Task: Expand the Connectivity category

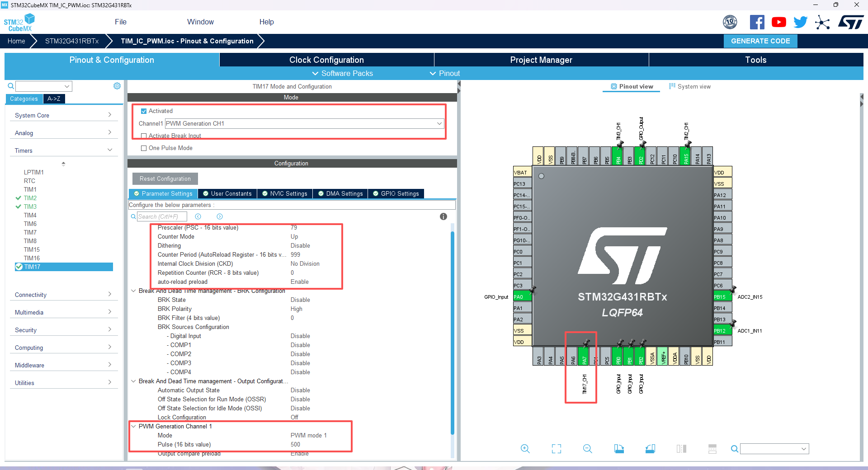Action: [x=63, y=295]
